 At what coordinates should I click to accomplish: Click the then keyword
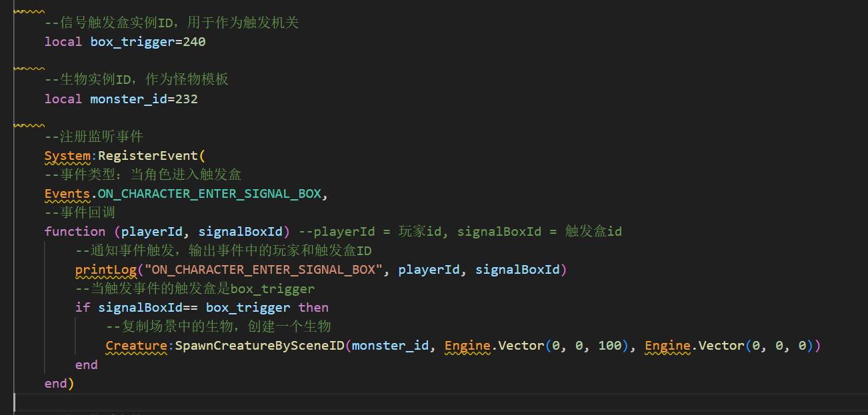point(313,308)
